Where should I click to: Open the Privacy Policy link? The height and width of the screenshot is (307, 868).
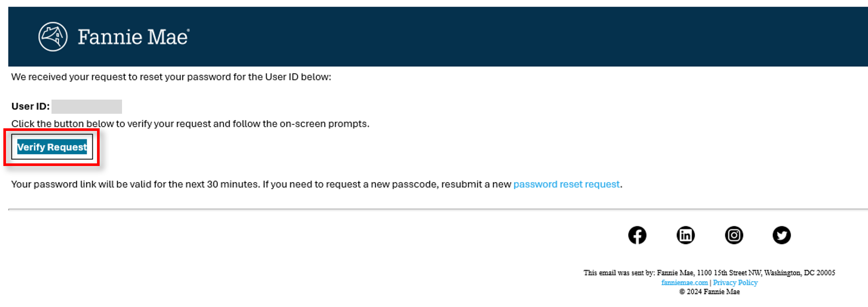point(735,283)
